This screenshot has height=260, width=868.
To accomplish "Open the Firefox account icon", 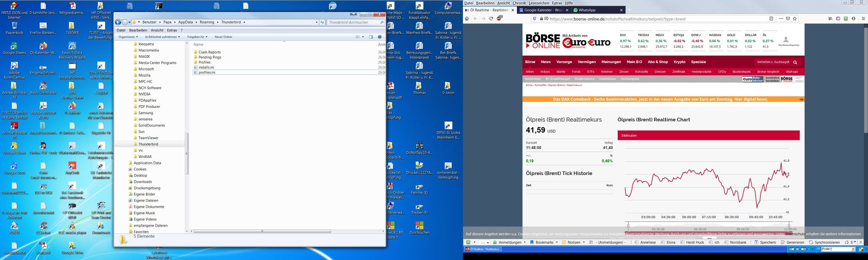I will [854, 19].
